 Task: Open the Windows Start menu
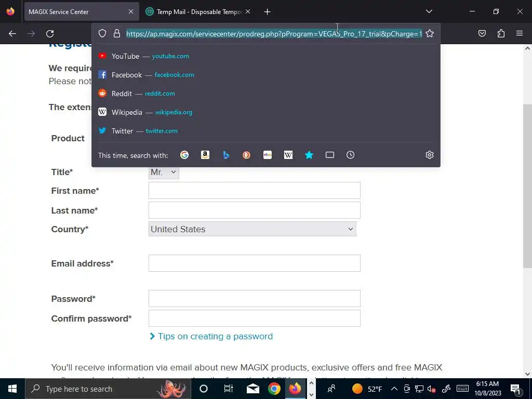(x=12, y=389)
